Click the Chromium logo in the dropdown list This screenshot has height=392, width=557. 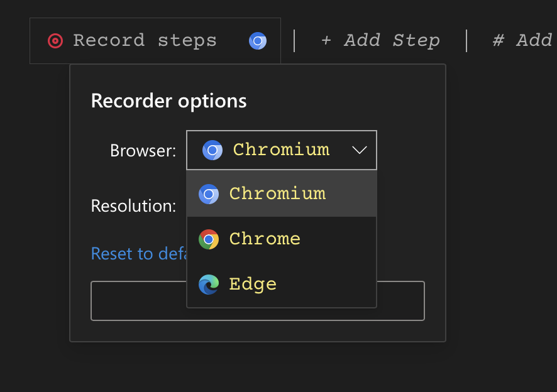coord(209,194)
